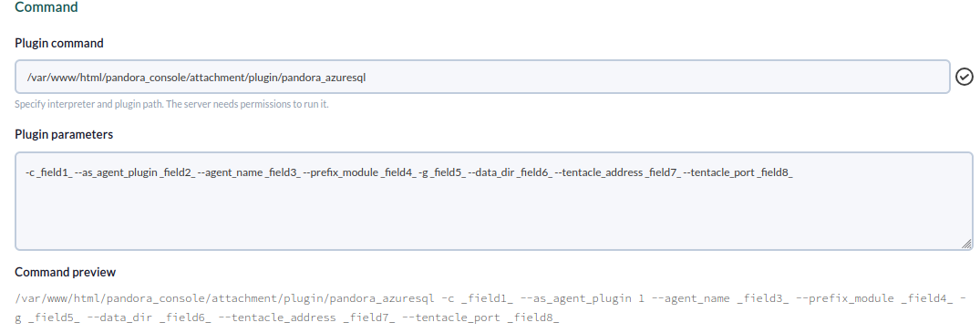
Task: Click the checkmark icon beside plugin command
Action: click(x=965, y=77)
